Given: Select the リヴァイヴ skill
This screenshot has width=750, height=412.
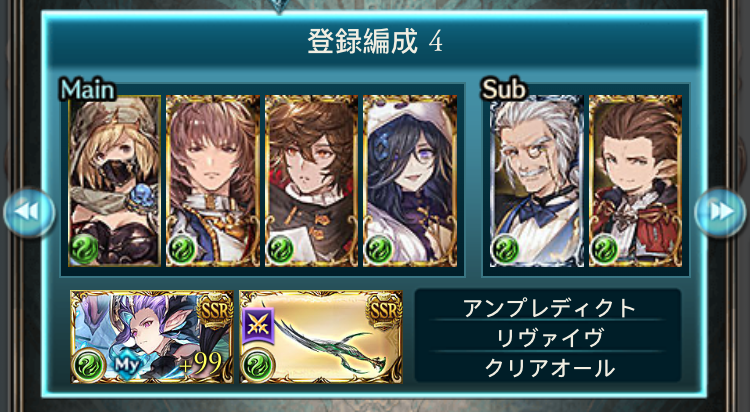Looking at the screenshot, I should (549, 338).
